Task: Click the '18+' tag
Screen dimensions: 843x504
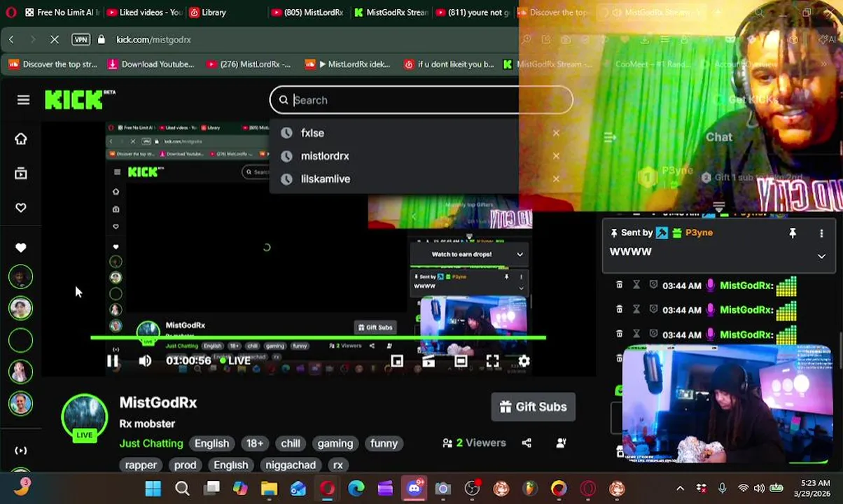Action: [x=255, y=443]
